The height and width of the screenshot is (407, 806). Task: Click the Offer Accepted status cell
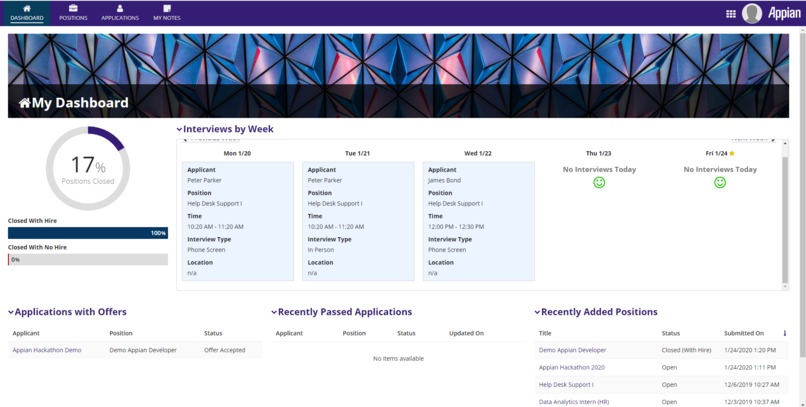tap(225, 350)
